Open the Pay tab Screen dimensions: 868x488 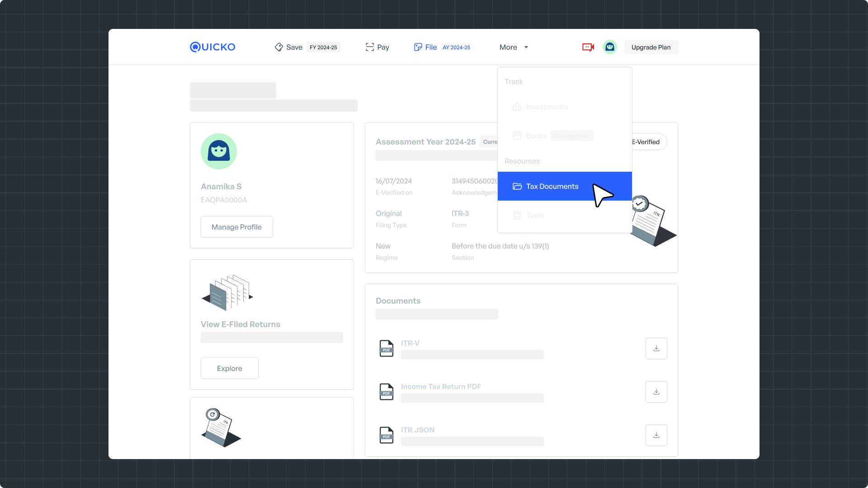click(377, 47)
